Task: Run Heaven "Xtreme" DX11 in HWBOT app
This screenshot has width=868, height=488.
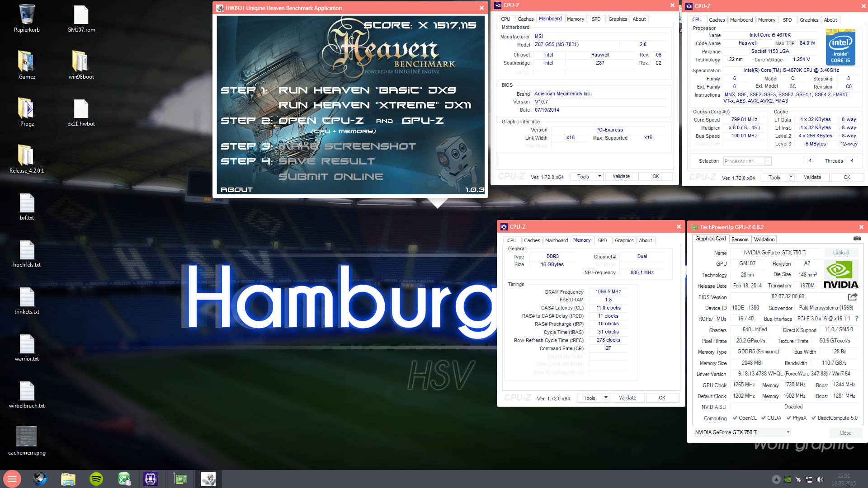Action: [x=375, y=105]
